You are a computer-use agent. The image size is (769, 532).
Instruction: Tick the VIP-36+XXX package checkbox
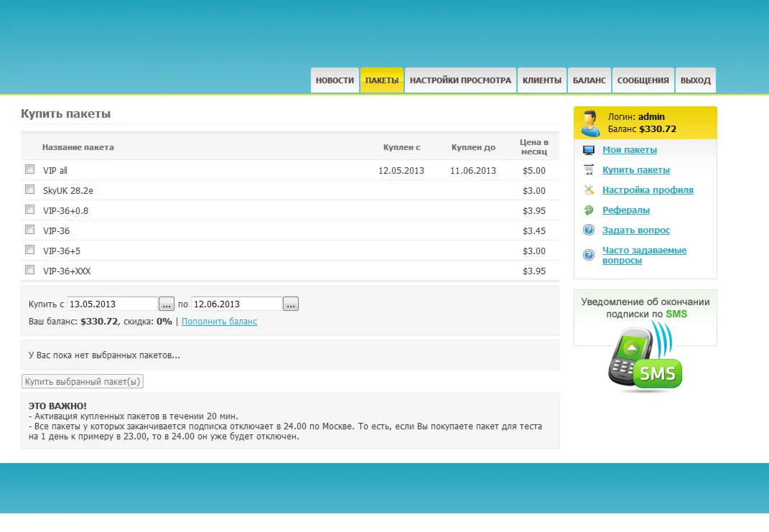tap(29, 270)
